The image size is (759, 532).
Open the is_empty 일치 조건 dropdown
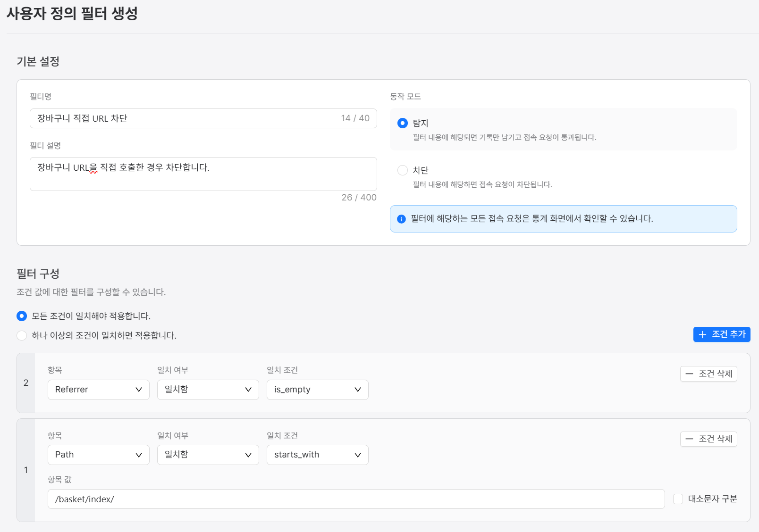point(317,390)
